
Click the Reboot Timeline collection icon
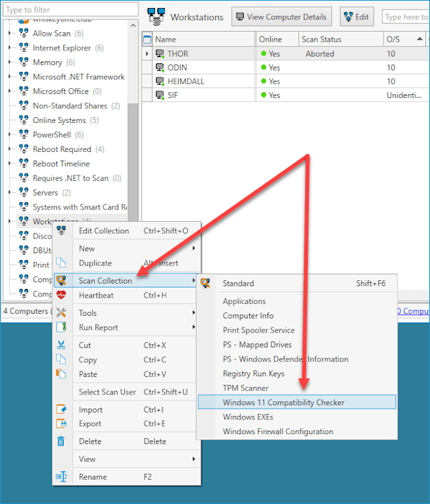pos(24,163)
